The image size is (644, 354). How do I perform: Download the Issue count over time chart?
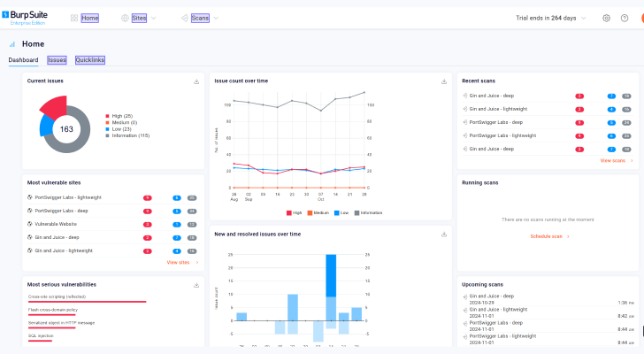click(x=444, y=81)
